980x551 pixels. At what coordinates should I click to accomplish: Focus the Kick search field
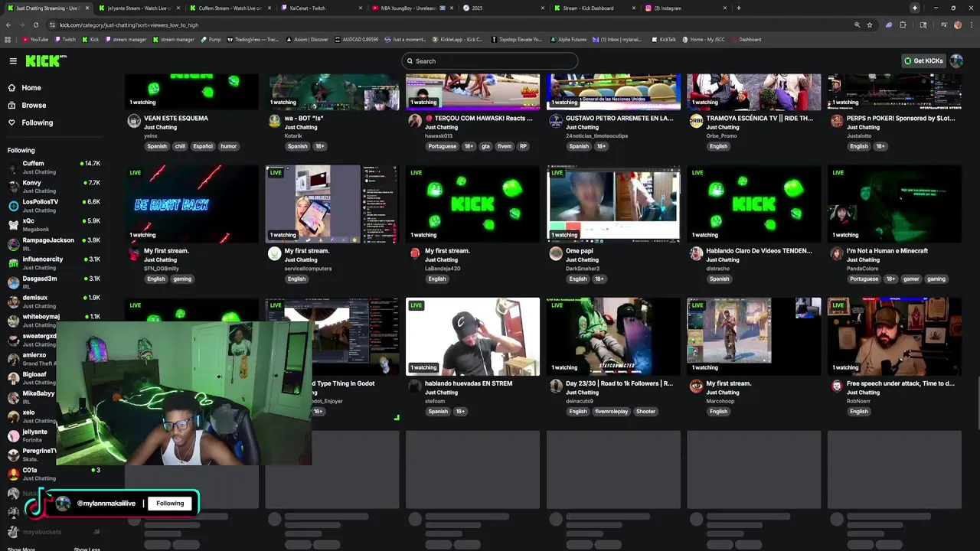(490, 61)
